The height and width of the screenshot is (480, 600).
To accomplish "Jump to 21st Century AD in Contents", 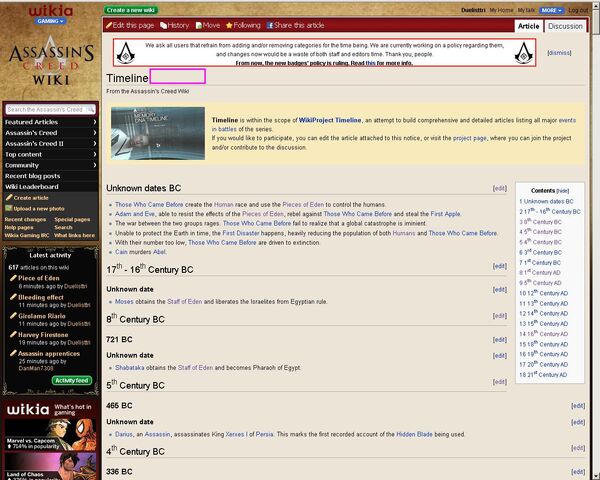I will pyautogui.click(x=543, y=375).
